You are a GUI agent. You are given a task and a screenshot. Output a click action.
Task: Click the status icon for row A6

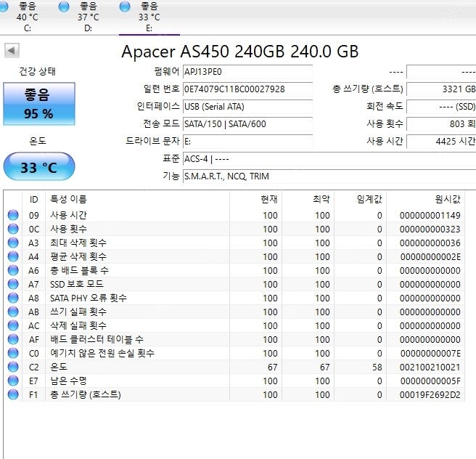pyautogui.click(x=13, y=270)
